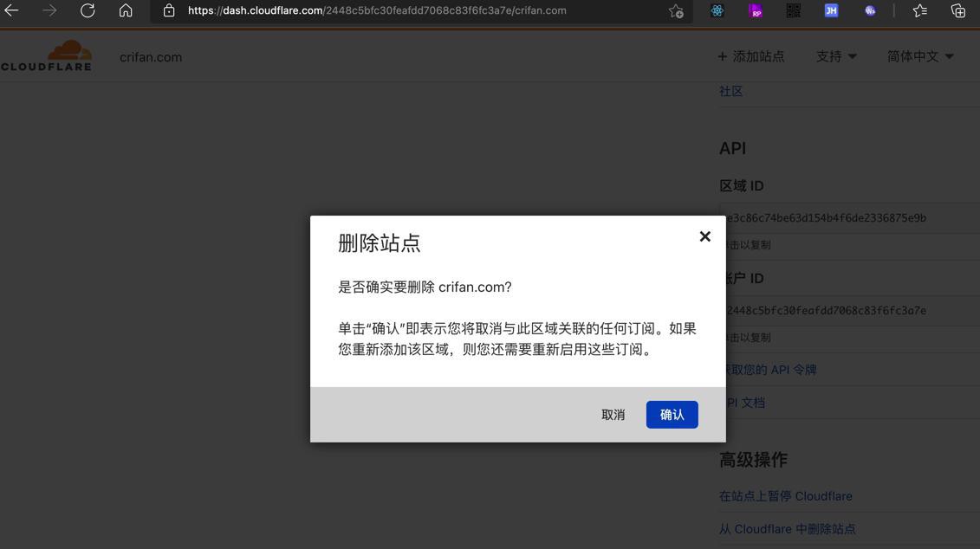This screenshot has height=549, width=980.
Task: Open the browser home page icon
Action: [x=126, y=10]
